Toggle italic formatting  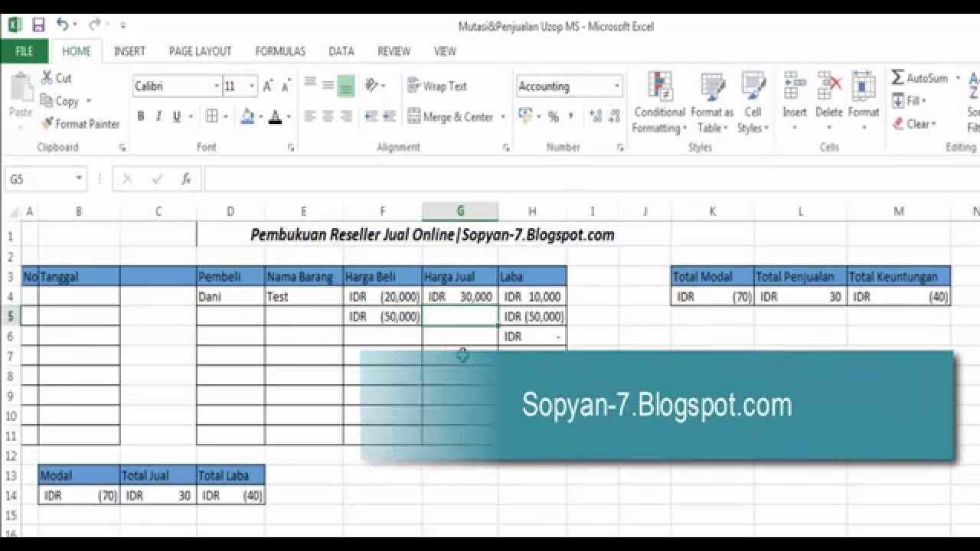[x=158, y=117]
